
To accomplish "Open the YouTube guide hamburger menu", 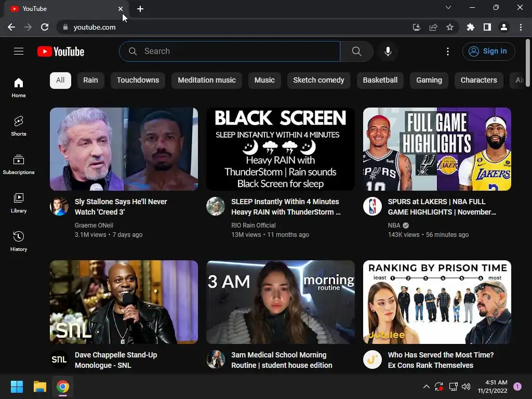I will coord(19,51).
